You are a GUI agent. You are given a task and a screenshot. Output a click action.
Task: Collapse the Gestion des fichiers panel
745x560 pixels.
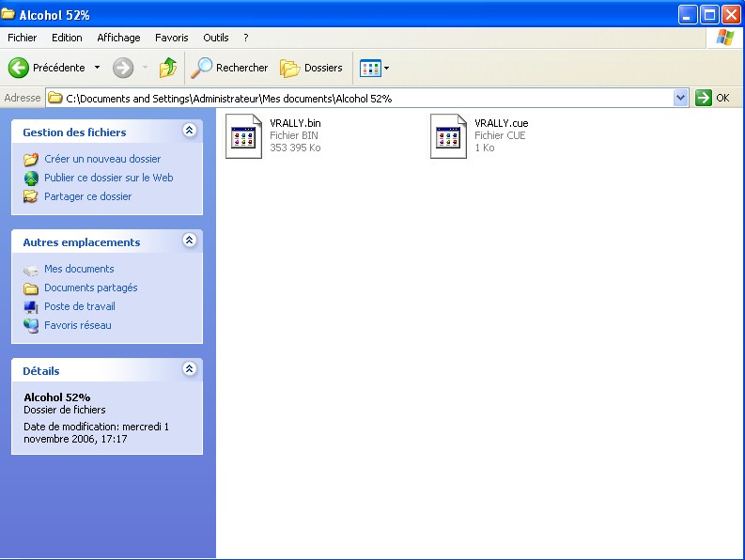pyautogui.click(x=189, y=131)
